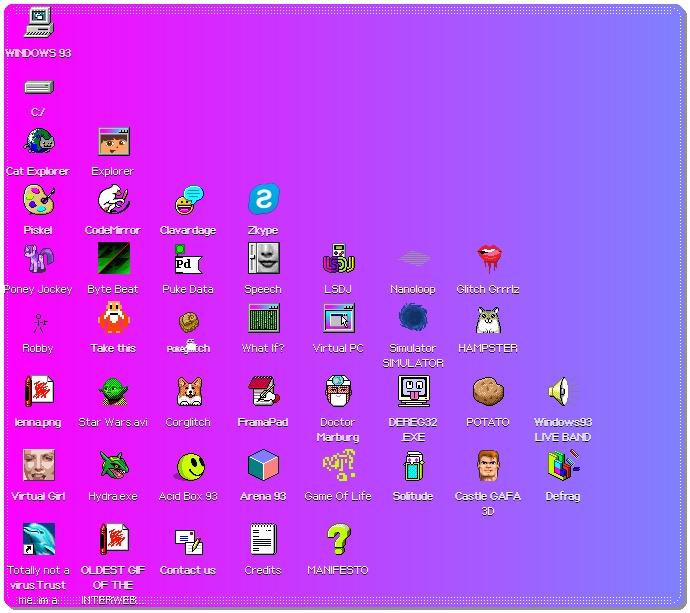Open the Take this icon
Screen dimensions: 690x613
[114, 317]
